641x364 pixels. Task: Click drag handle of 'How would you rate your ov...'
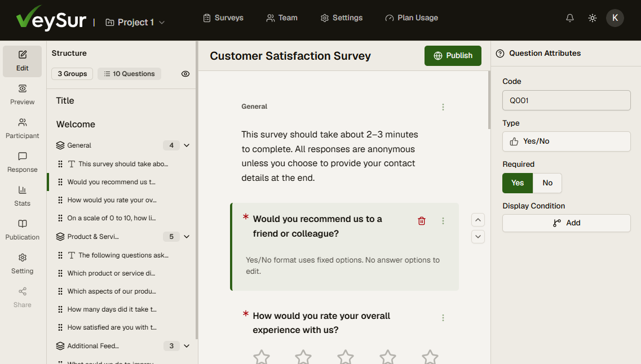(60, 200)
